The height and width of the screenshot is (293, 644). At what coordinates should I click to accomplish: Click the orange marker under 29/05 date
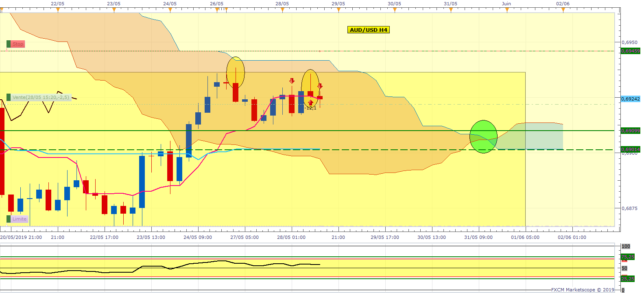tap(338, 10)
